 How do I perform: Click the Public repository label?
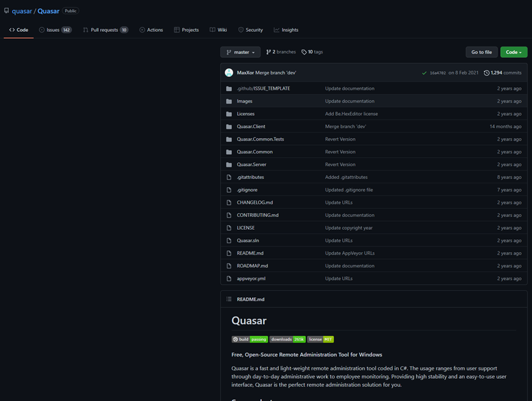coord(71,11)
